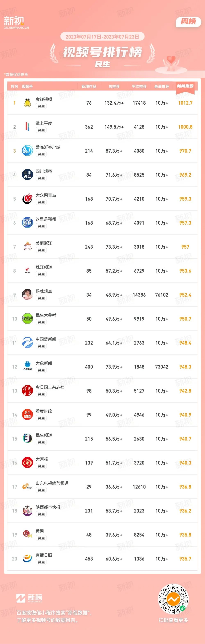
Task: Open the 今日国土杂志社 account name
Action: click(50, 387)
